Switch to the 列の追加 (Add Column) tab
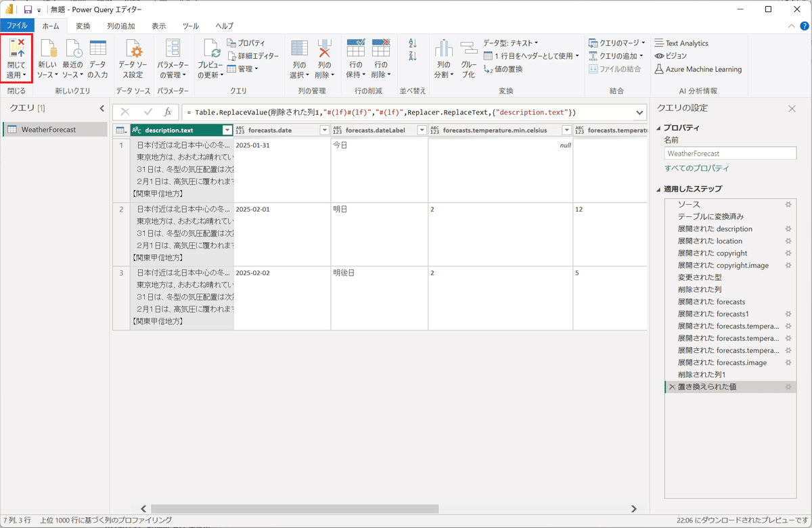Image resolution: width=812 pixels, height=528 pixels. [x=120, y=26]
